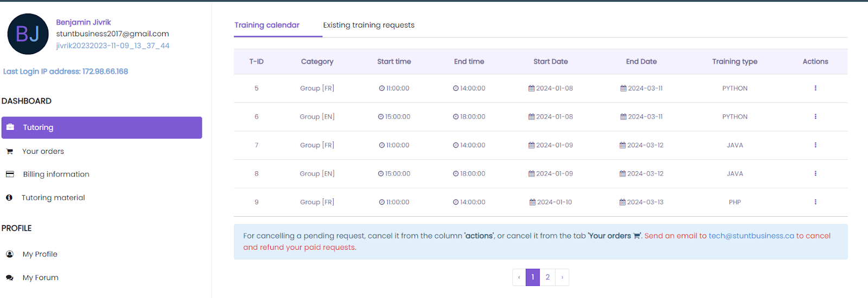Open actions menu for training T-ID 5

tap(815, 88)
